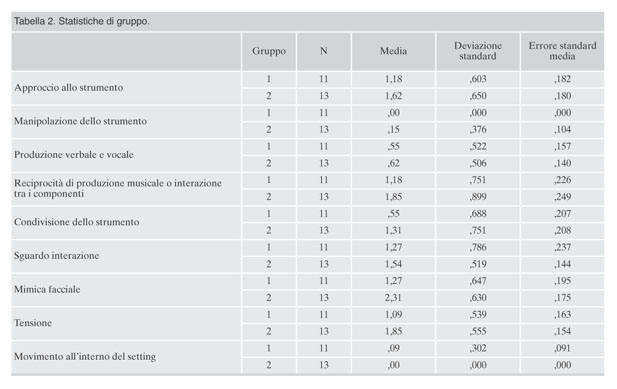Click the 'Sguardo interazione' row label
Screen dimensions: 617x389
coord(56,256)
